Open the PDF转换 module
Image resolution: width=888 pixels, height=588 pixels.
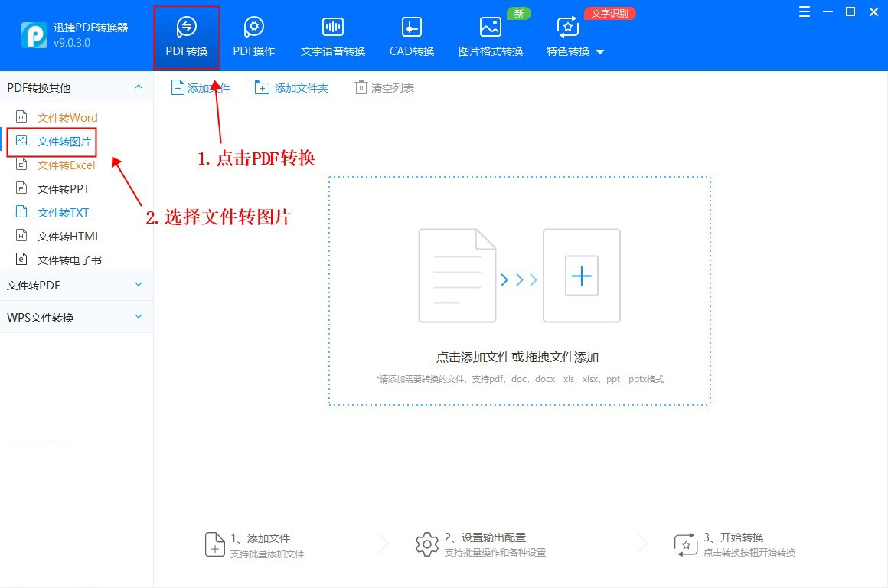tap(186, 34)
